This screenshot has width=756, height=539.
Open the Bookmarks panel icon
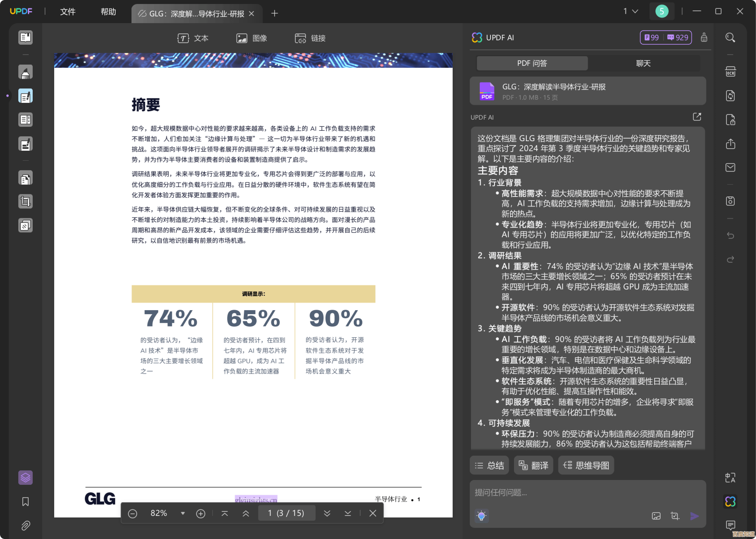point(26,502)
